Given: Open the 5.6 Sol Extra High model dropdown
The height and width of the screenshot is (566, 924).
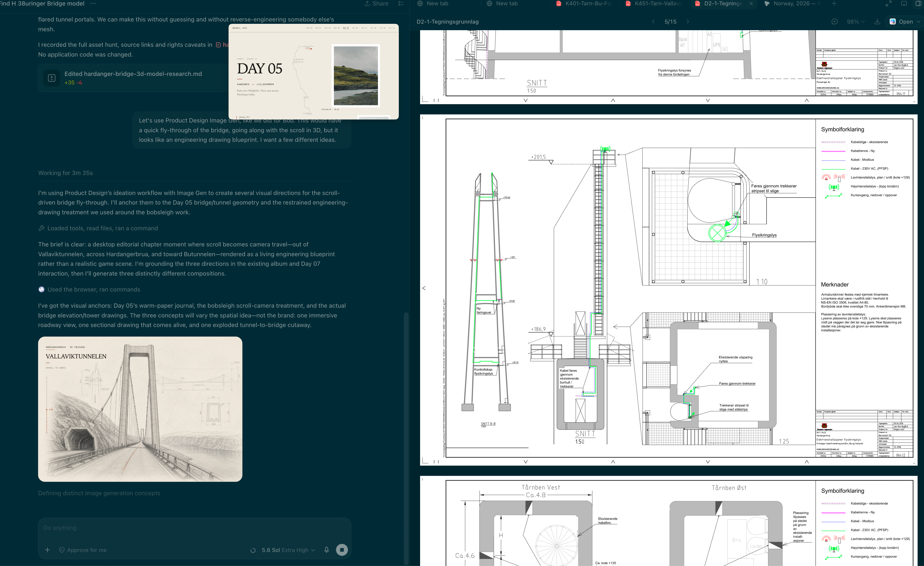Looking at the screenshot, I should tap(288, 550).
